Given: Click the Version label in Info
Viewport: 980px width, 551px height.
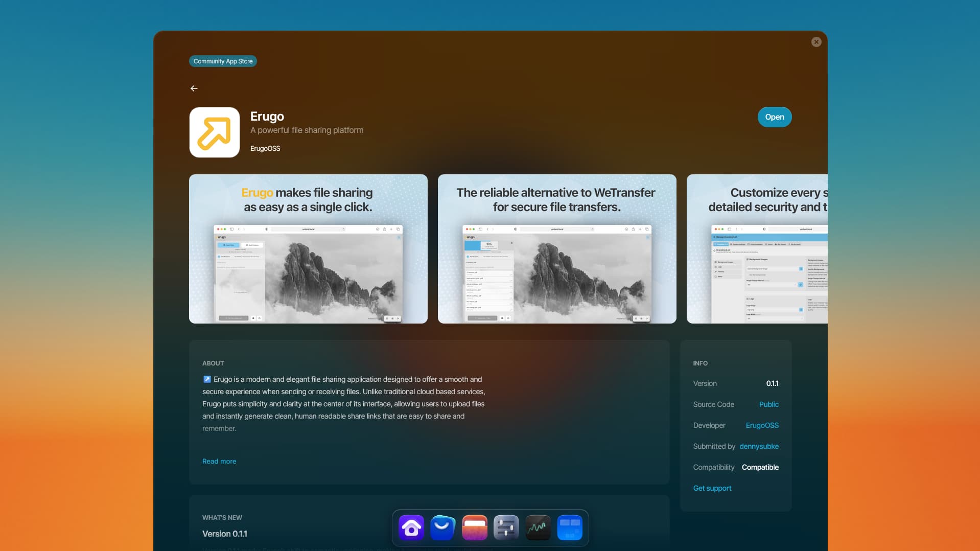Looking at the screenshot, I should tap(705, 383).
